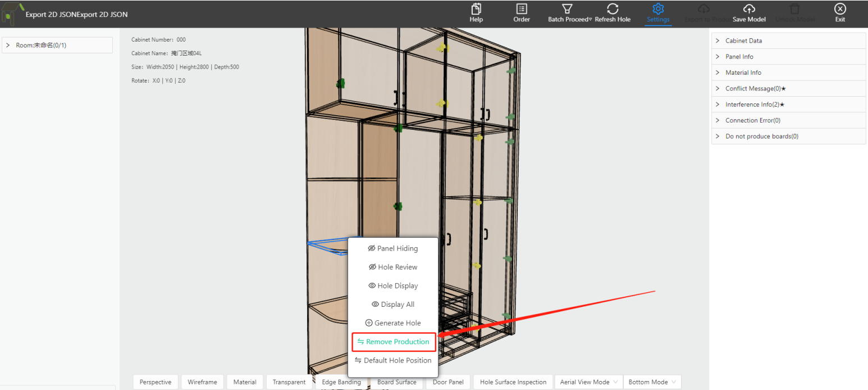This screenshot has width=868, height=390.
Task: Choose Panel Hiding from context menu
Action: [393, 248]
